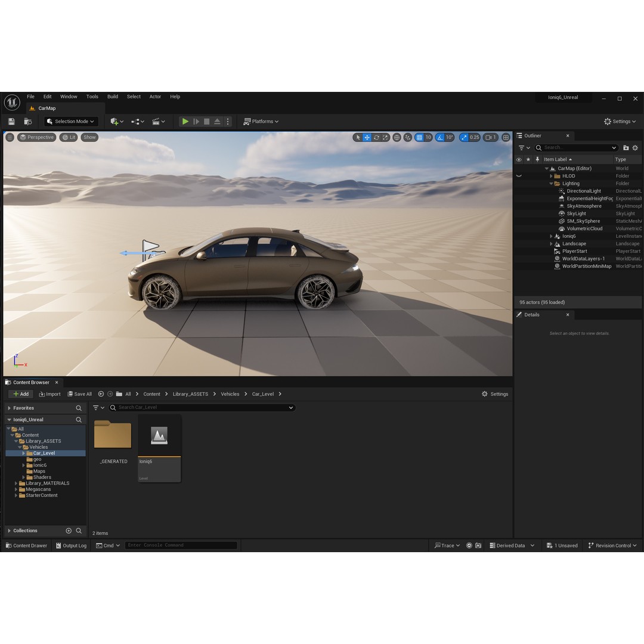Open Outliner filter dropdown
644x644 pixels.
pos(525,148)
